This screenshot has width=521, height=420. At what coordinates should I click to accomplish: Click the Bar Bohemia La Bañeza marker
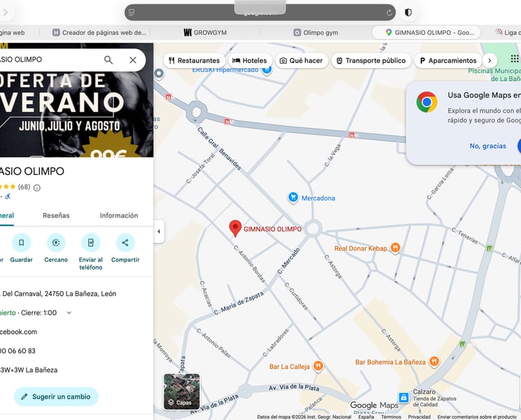pos(434,362)
